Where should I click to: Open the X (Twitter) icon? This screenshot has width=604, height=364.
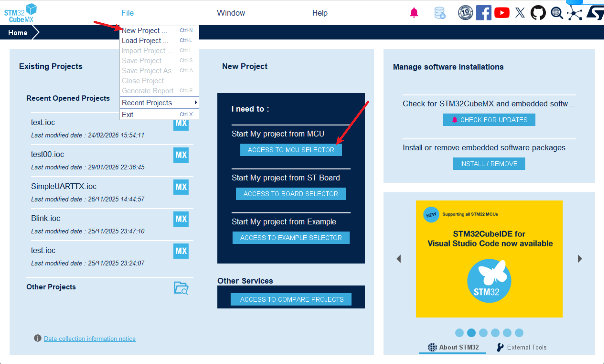tap(520, 13)
